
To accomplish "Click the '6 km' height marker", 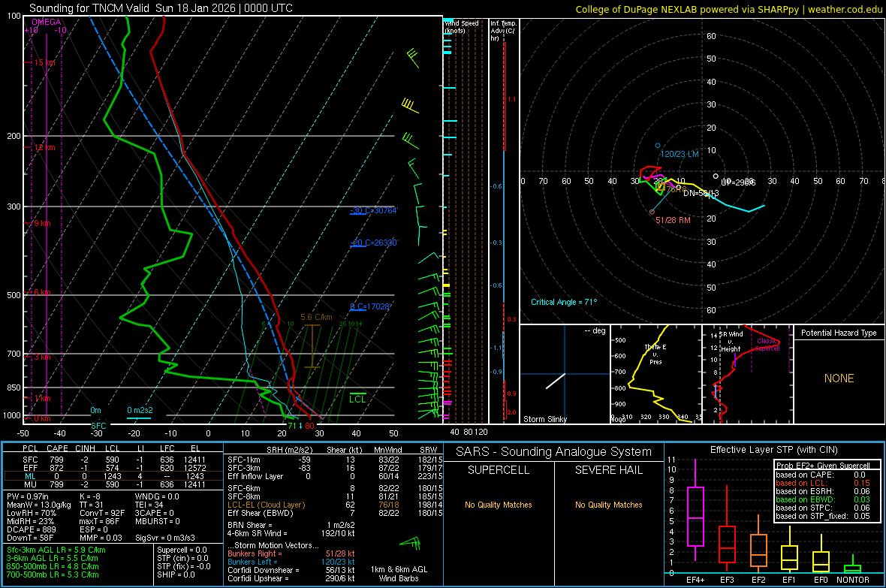I will (x=42, y=291).
